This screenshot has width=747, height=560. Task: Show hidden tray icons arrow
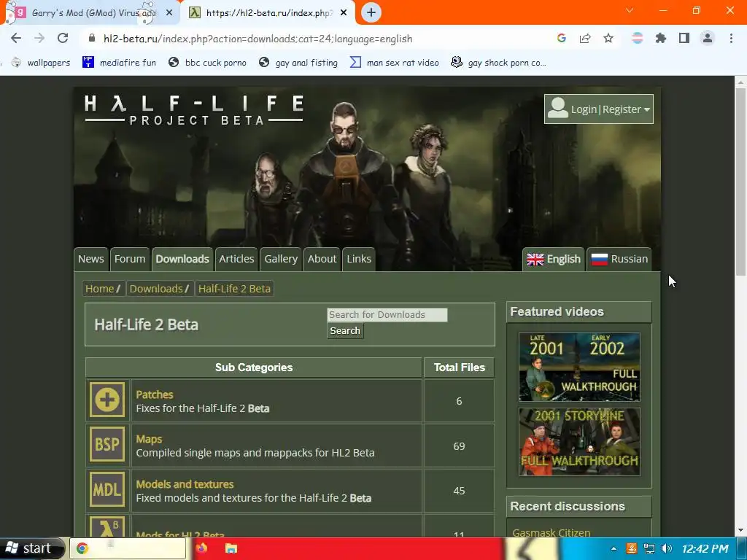[614, 548]
